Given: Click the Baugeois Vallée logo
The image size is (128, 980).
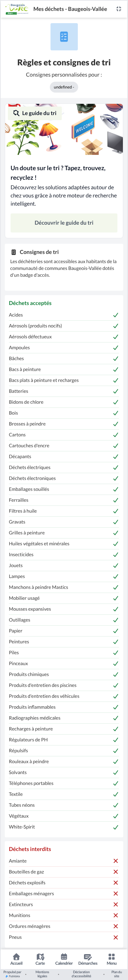Looking at the screenshot, I should click(x=17, y=9).
